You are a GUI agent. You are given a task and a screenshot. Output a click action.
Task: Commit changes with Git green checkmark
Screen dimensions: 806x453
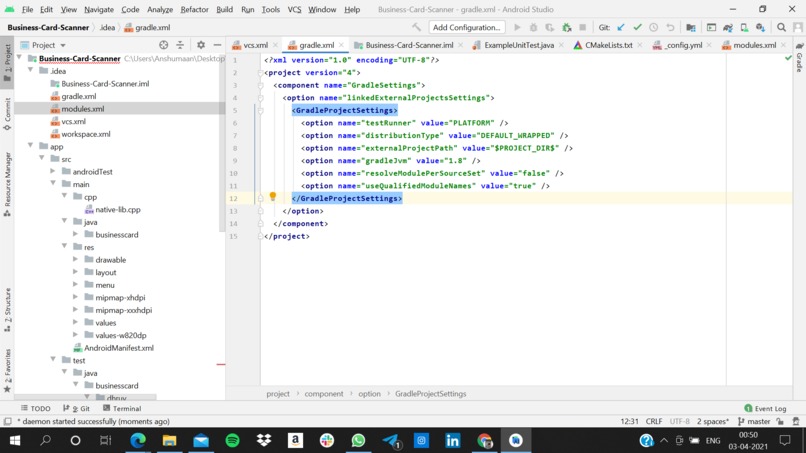(x=637, y=27)
